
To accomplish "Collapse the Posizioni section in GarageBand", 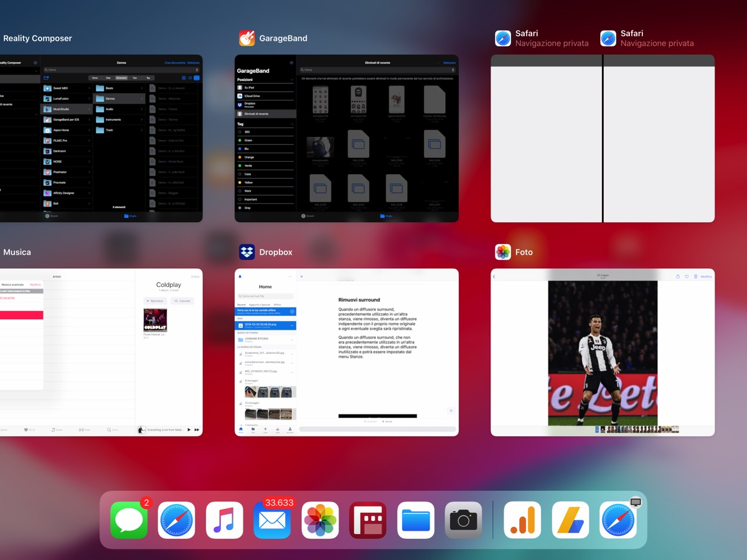I will click(292, 80).
